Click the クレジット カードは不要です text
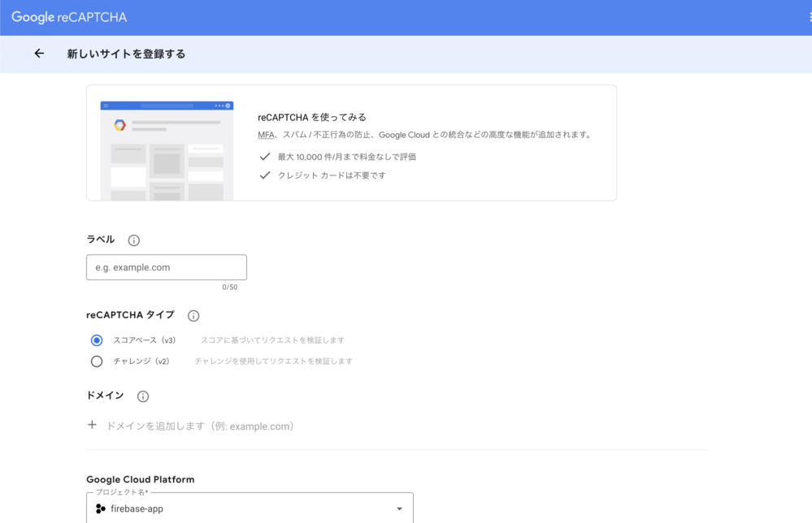This screenshot has width=812, height=523. (332, 175)
